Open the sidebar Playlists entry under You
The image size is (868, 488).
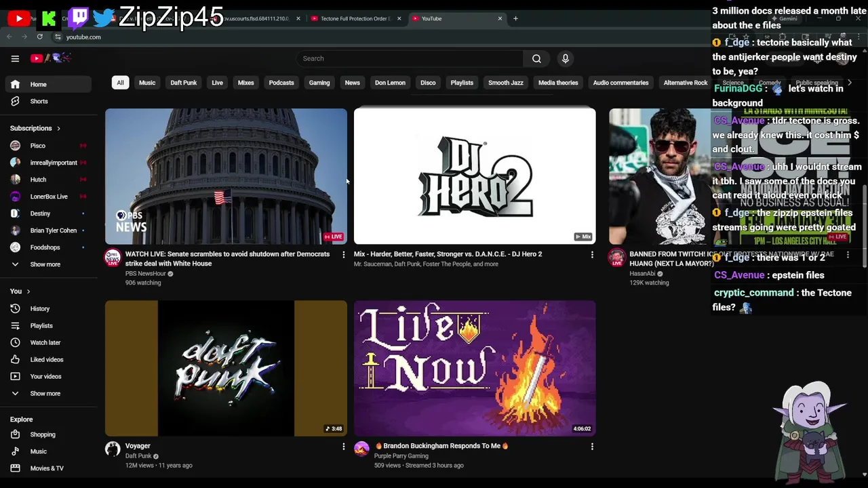pyautogui.click(x=47, y=325)
